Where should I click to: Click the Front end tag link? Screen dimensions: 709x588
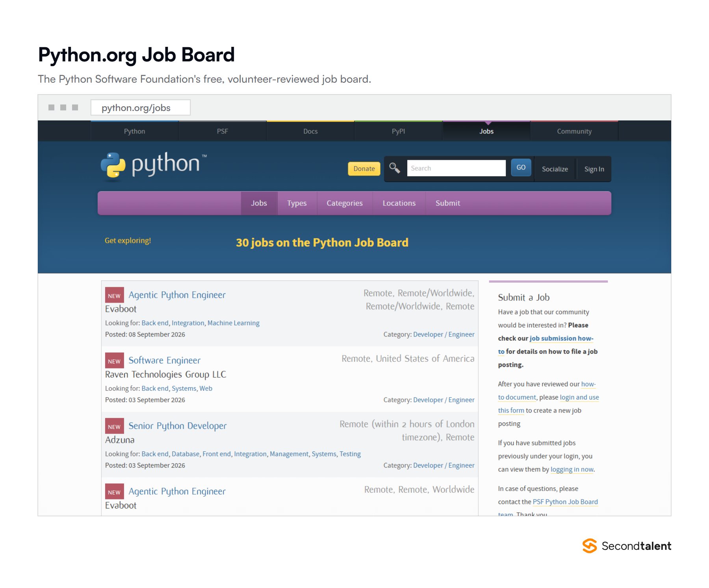coord(216,454)
